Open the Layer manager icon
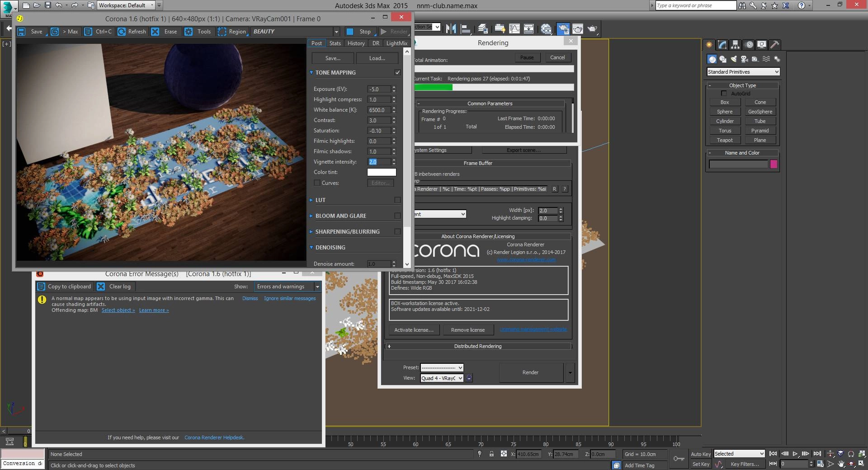This screenshot has height=470, width=868. 482,29
